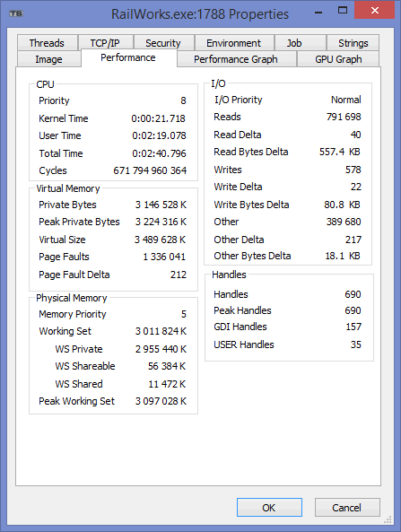This screenshot has width=401, height=532.
Task: Select I/O Priority value Normal
Action: [346, 100]
